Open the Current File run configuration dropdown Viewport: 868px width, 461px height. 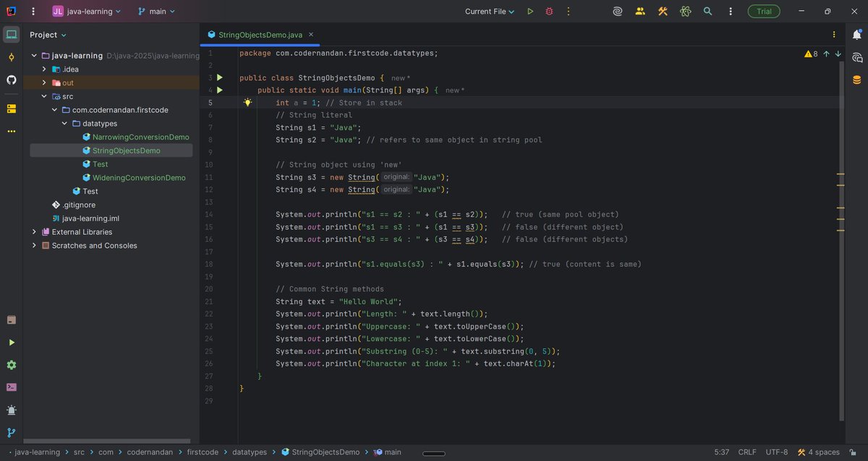point(490,12)
